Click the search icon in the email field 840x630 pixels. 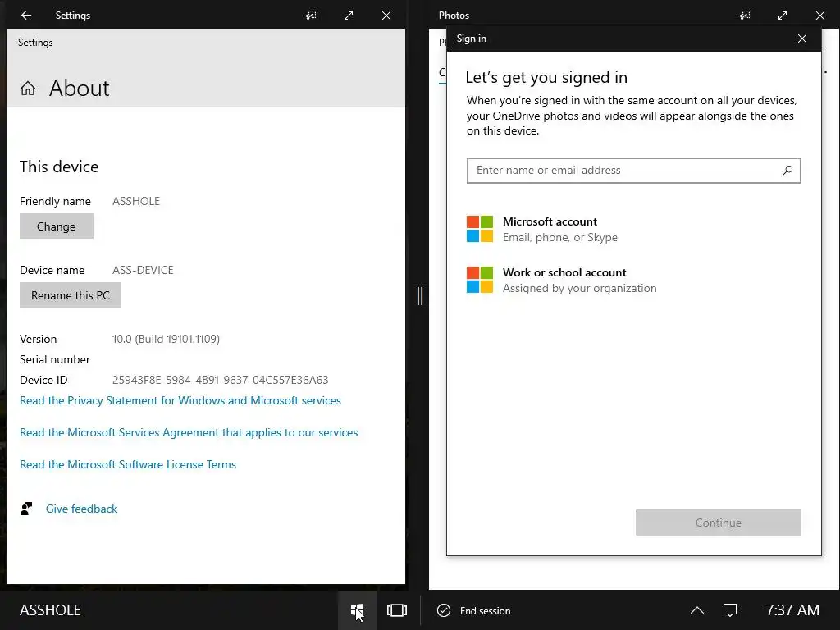tap(787, 171)
